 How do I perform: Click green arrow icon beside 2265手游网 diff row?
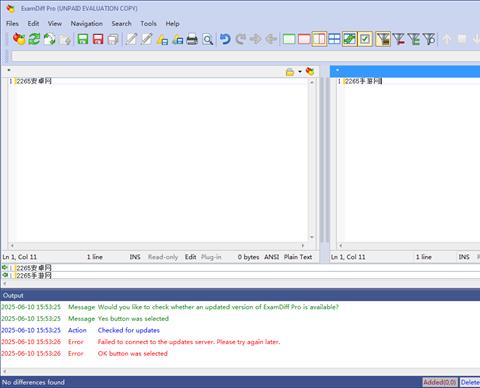pos(5,275)
